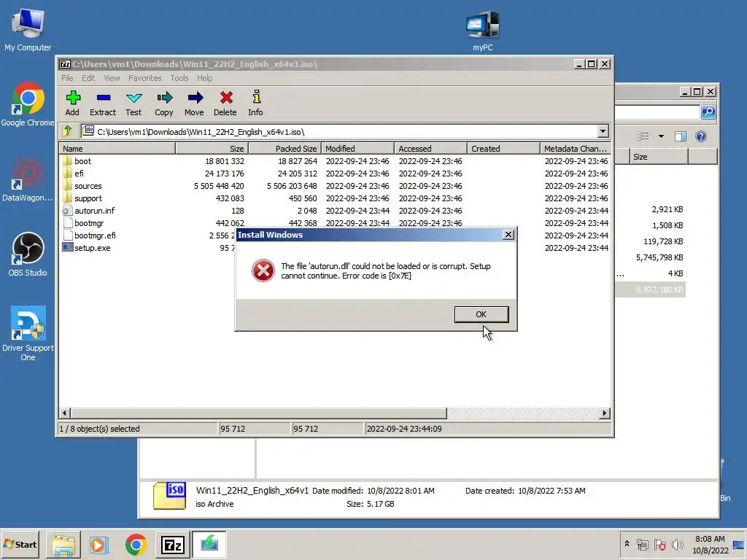Viewport: 747px width, 560px height.
Task: Open the Favorites menu
Action: point(145,78)
